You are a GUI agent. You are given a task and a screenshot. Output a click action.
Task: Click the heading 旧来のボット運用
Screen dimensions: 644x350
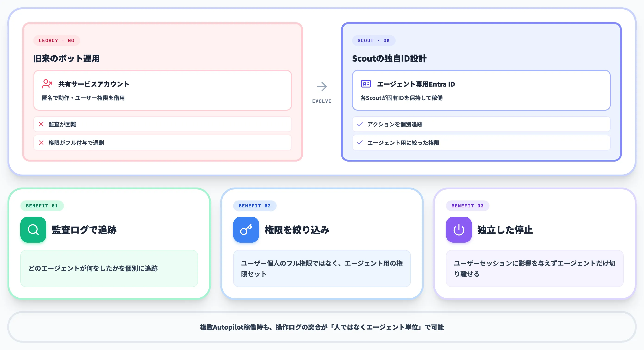(x=66, y=59)
